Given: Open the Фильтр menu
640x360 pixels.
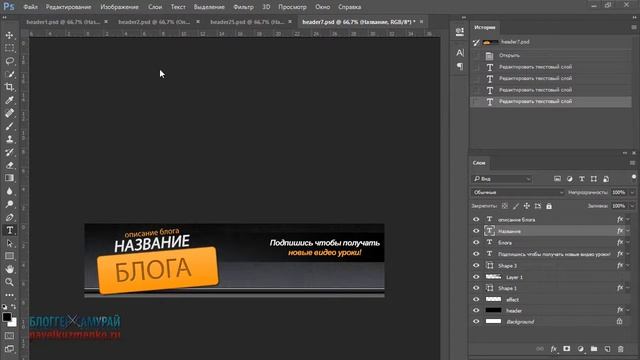Looking at the screenshot, I should tap(243, 7).
